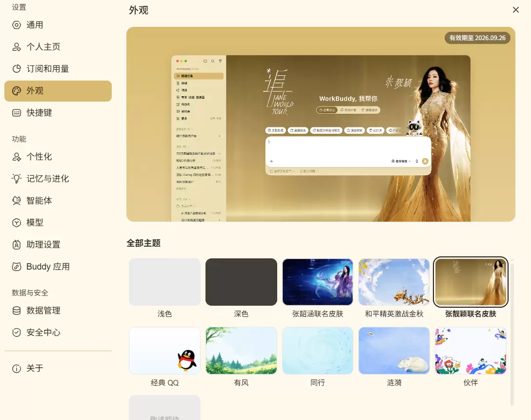
Task: Click the 智能体 agent icon
Action: (17, 201)
